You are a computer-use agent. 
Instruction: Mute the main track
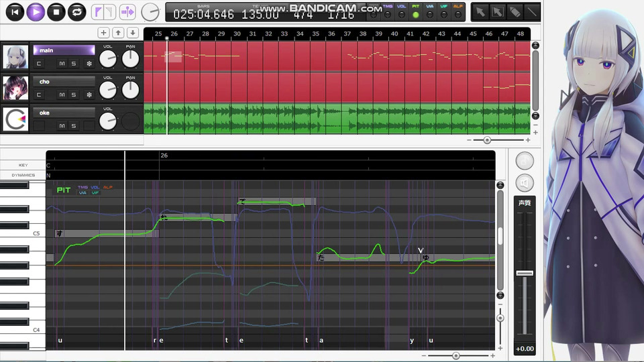pos(62,64)
